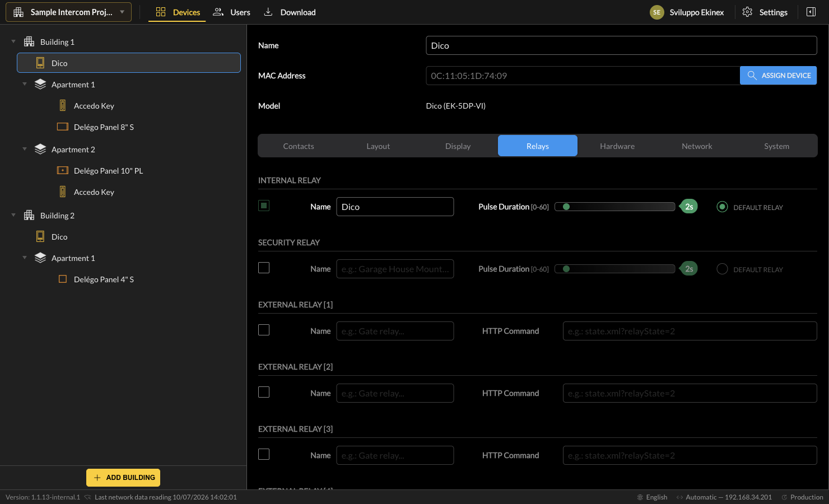Click the Internal Relay pulse duration slider
The image size is (829, 504).
point(615,207)
